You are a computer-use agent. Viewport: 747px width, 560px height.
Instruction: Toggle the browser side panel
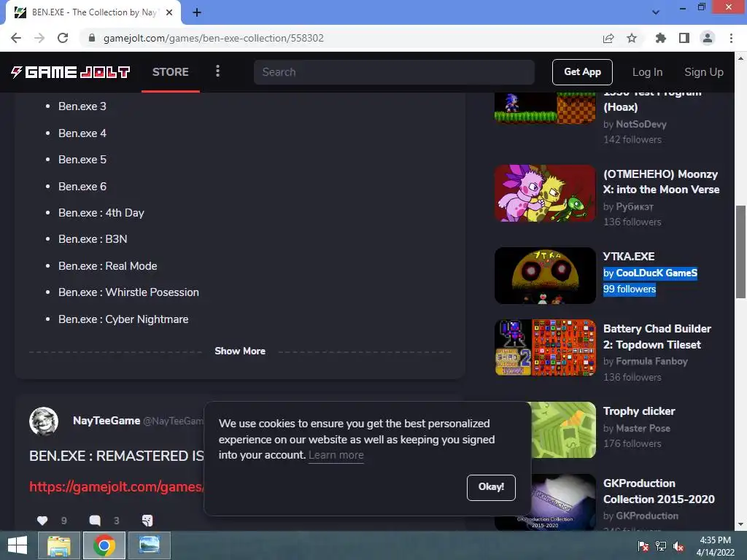(684, 38)
